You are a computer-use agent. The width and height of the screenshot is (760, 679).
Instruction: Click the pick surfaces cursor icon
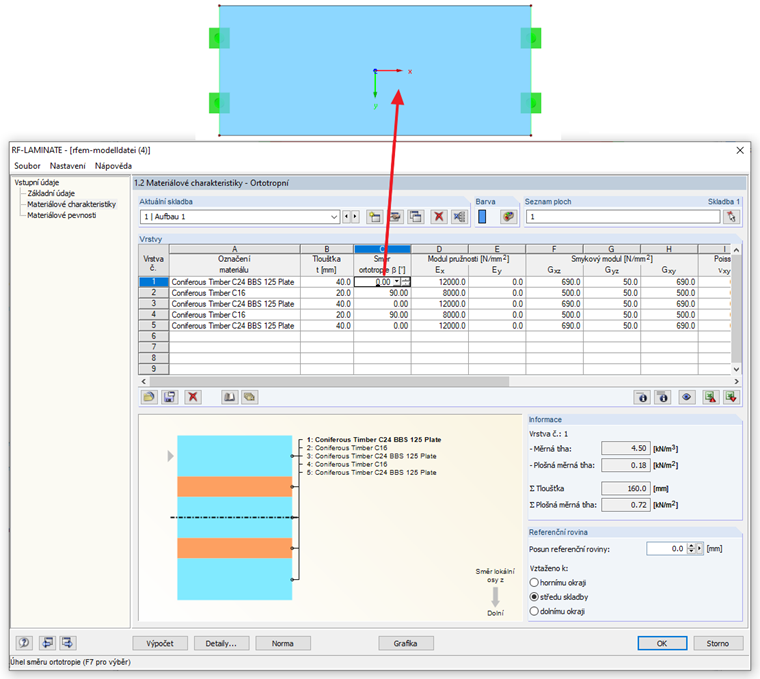pos(731,217)
